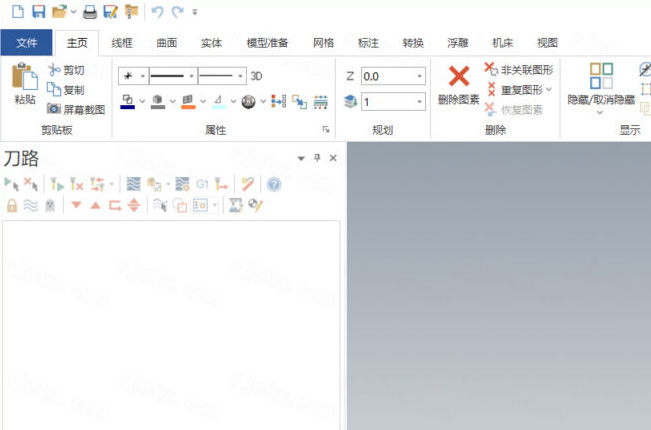Click the toolpath hourglass icon
Screen dimensions: 651x430
[235, 205]
